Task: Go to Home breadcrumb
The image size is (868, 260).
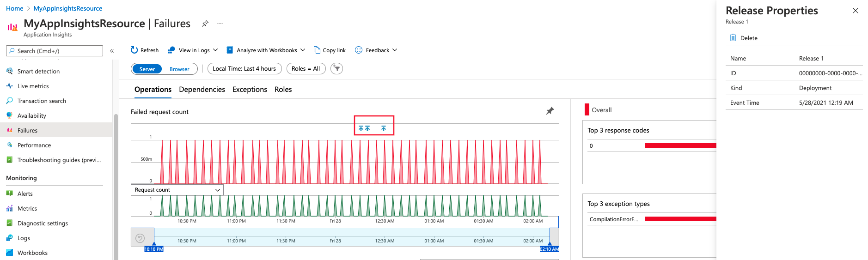Action: coord(14,8)
